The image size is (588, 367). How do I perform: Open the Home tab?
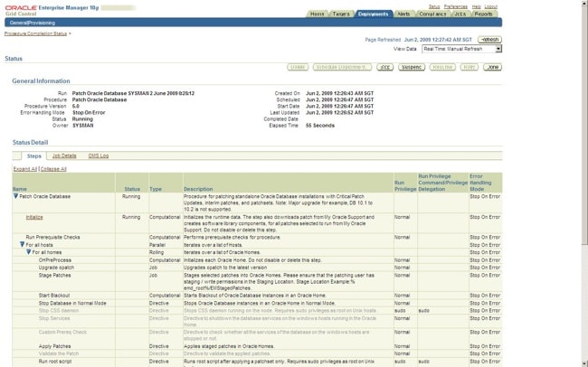(x=317, y=14)
